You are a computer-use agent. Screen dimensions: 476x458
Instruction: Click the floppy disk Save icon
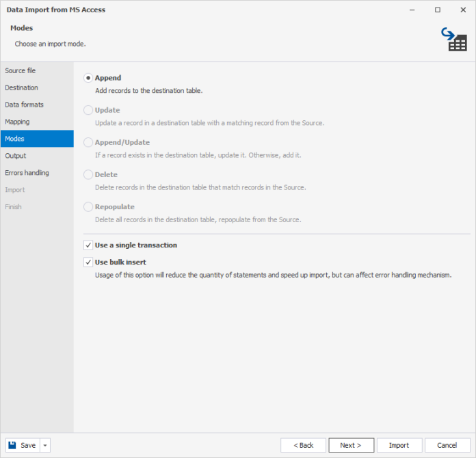coord(13,445)
